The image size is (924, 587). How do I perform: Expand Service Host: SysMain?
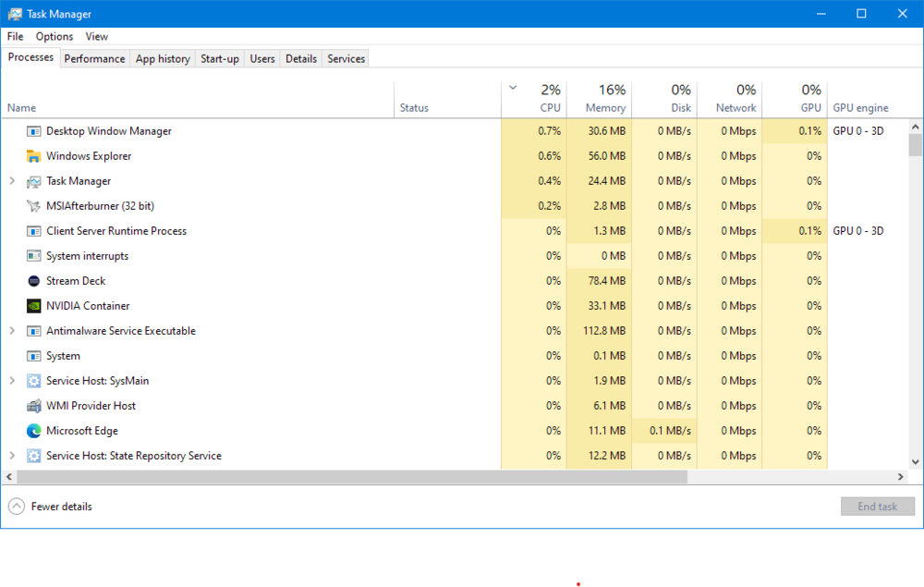click(x=13, y=380)
